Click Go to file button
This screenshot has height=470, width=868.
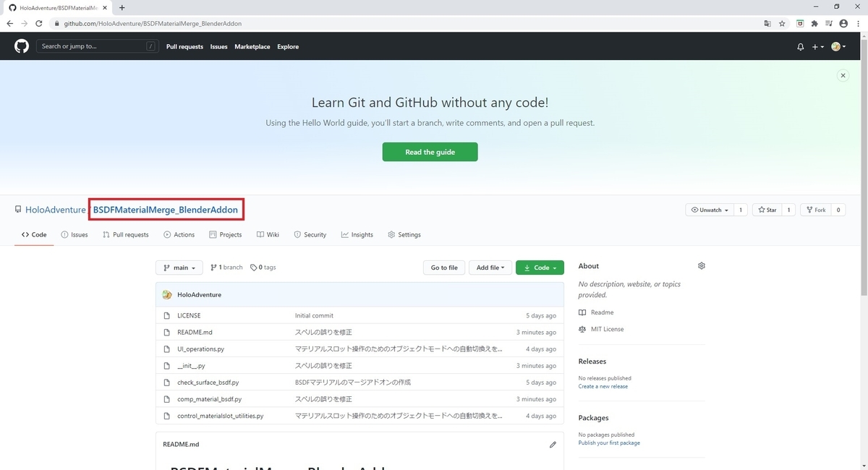pos(444,268)
